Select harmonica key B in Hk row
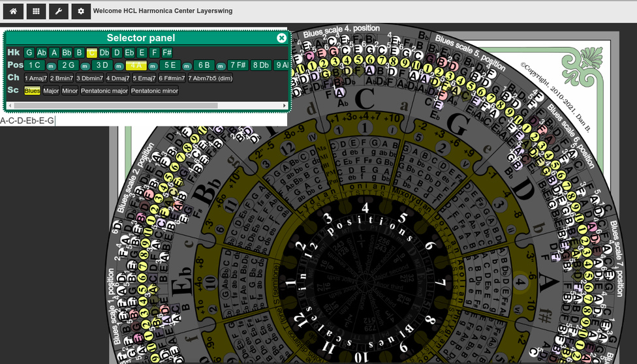The image size is (637, 364). [x=79, y=53]
